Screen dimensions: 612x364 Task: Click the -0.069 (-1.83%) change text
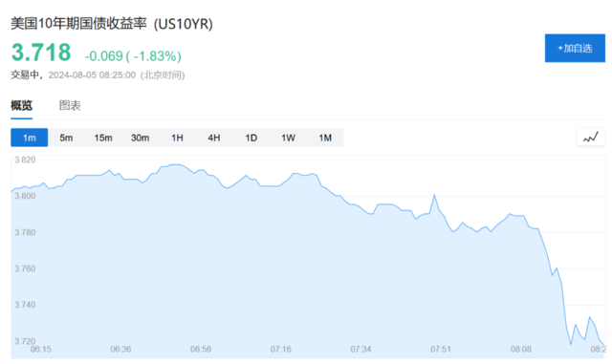tap(133, 55)
